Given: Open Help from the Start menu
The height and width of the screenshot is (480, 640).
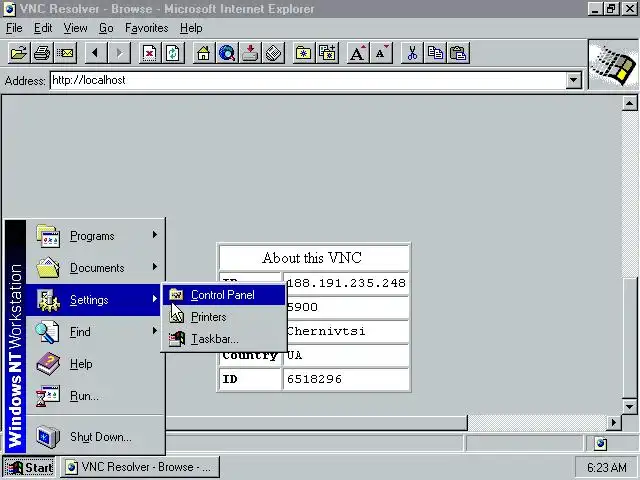Looking at the screenshot, I should coord(95,364).
